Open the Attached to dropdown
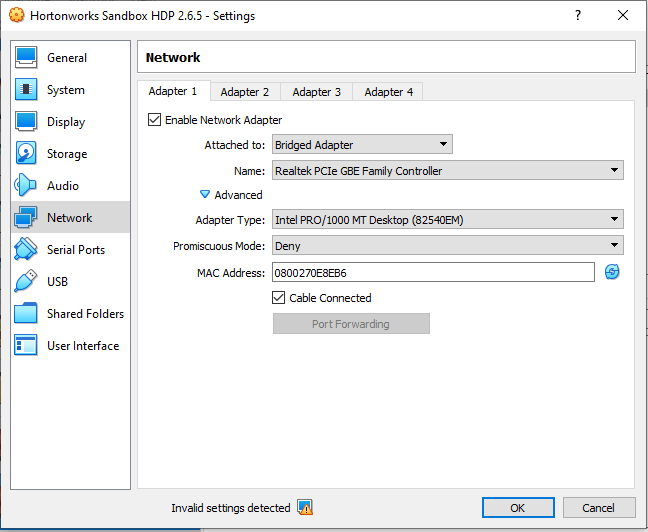The height and width of the screenshot is (532, 648). click(x=362, y=145)
